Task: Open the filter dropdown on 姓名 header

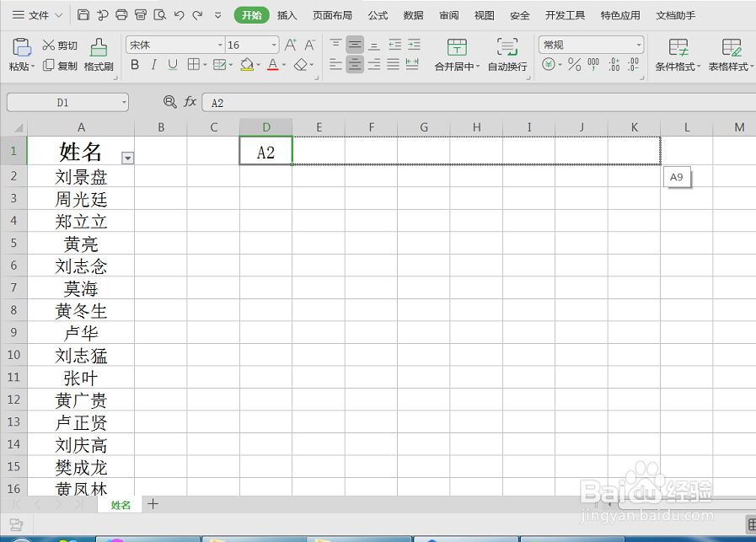Action: point(127,158)
